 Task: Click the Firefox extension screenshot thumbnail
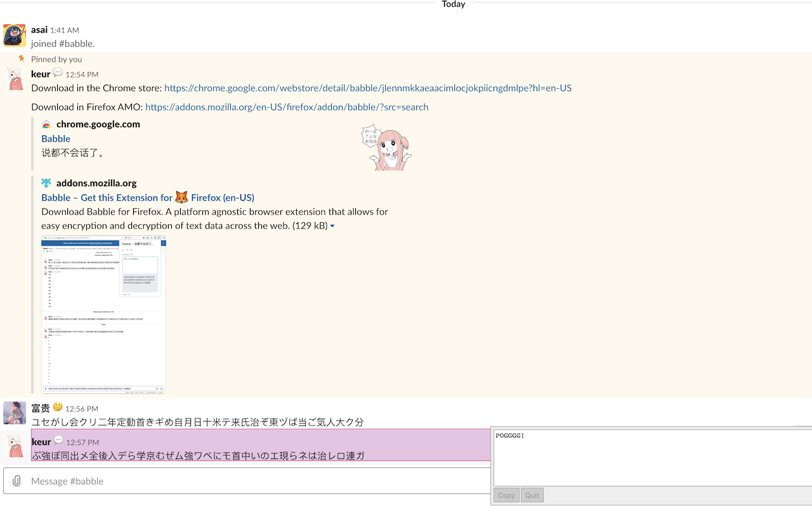click(103, 314)
